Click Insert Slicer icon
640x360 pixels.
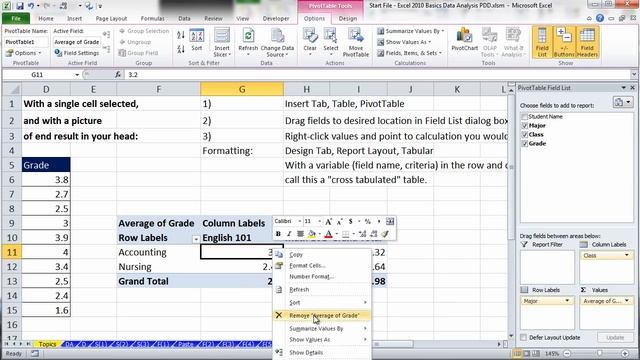pos(222,36)
